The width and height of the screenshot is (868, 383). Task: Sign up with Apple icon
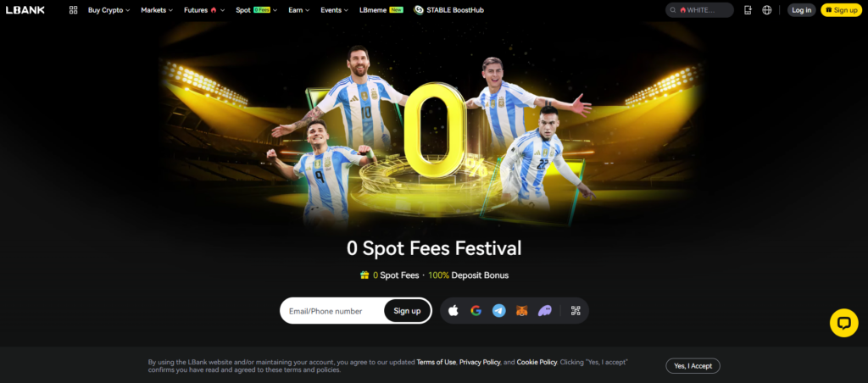[453, 310]
